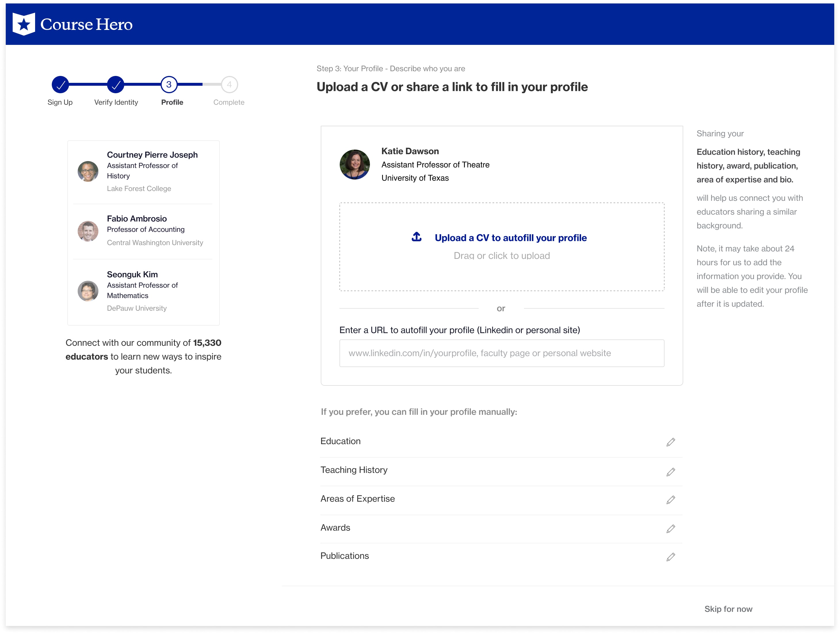The image size is (840, 634).
Task: Click the Areas of Expertise pencil icon
Action: [x=671, y=500]
